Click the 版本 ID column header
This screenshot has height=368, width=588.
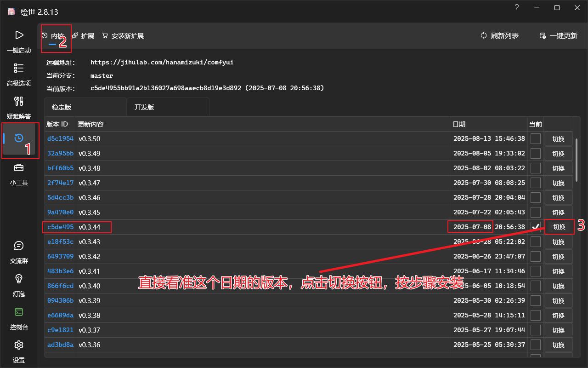pyautogui.click(x=60, y=124)
